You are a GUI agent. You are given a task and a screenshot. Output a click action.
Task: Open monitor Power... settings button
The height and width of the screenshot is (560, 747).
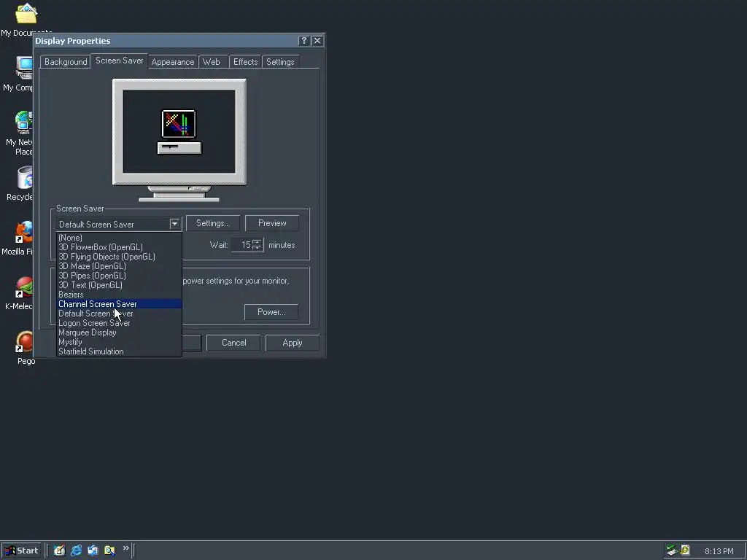click(x=271, y=312)
